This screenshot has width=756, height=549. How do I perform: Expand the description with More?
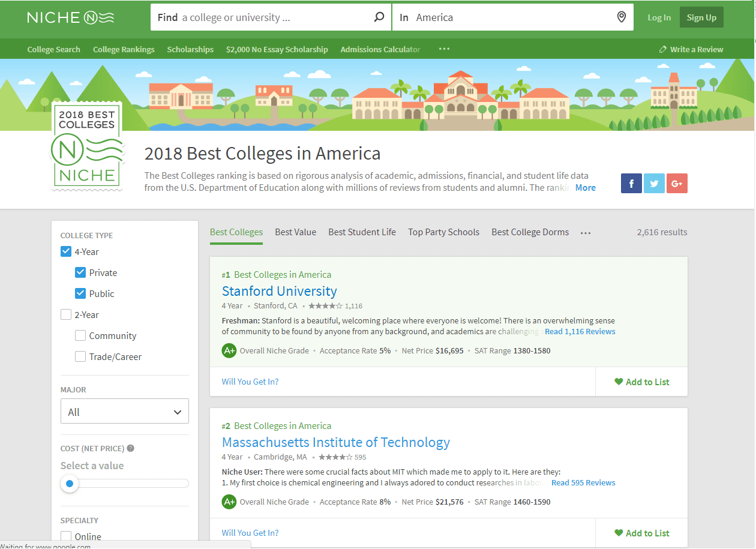click(x=586, y=188)
